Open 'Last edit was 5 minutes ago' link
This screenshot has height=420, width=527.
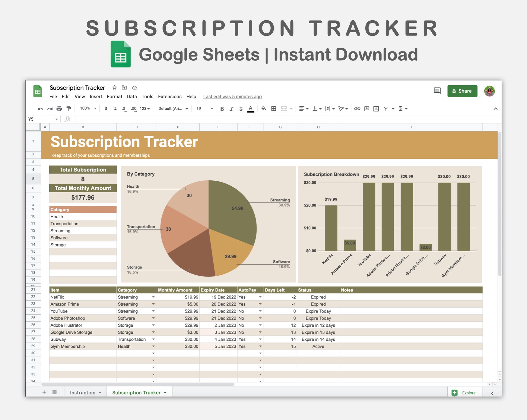232,96
